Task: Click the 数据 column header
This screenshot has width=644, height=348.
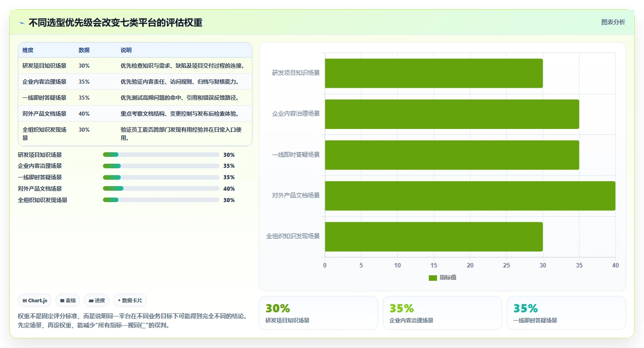Action: (84, 50)
